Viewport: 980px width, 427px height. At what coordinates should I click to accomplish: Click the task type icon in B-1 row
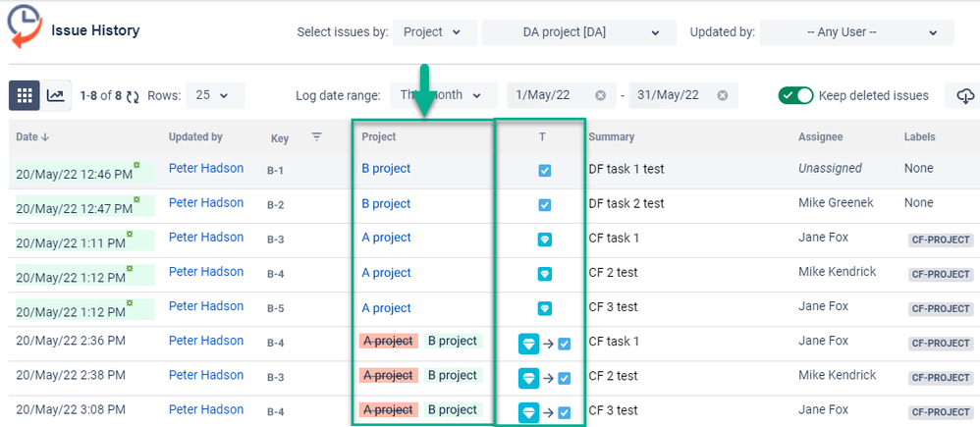click(544, 170)
